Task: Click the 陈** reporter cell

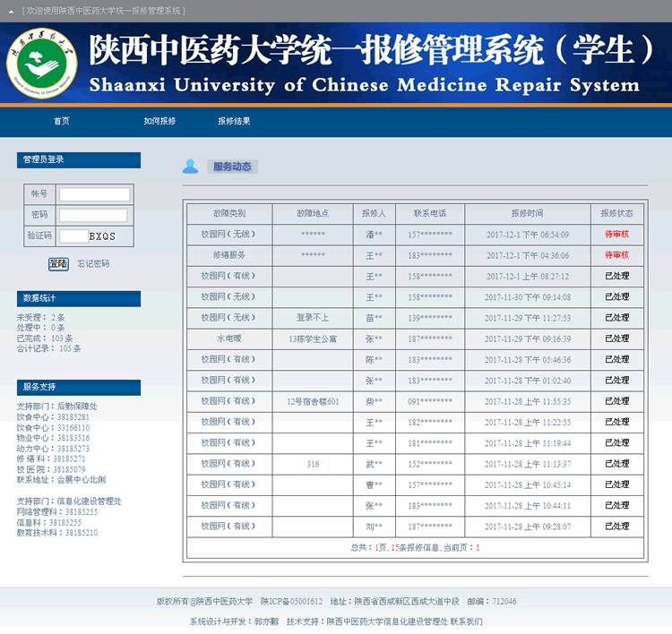Action: click(x=375, y=360)
